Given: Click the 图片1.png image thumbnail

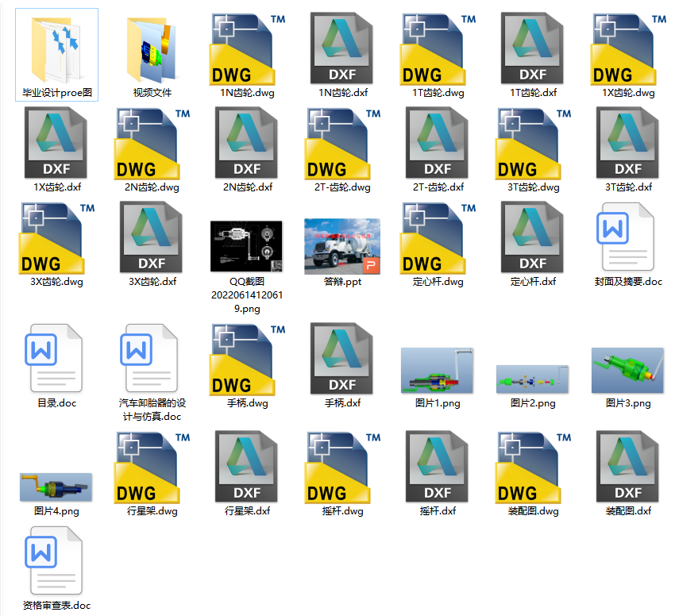Looking at the screenshot, I should pos(438,371).
